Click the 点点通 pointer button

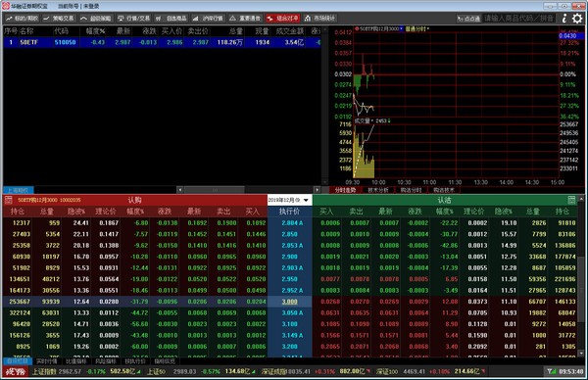468,19
